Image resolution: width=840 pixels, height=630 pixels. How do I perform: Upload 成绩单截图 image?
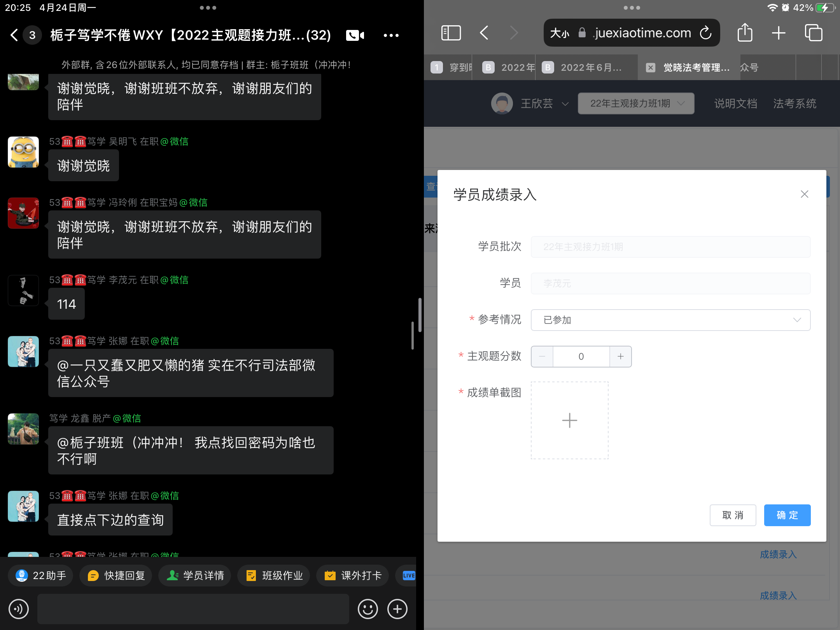[x=570, y=420]
